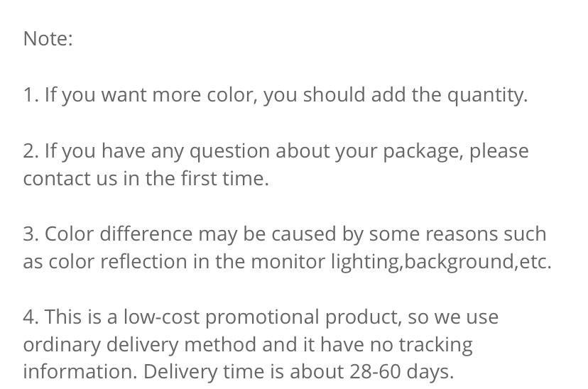588x389 pixels.
Task: Click 'Color difference' in note 3
Action: pyautogui.click(x=119, y=234)
